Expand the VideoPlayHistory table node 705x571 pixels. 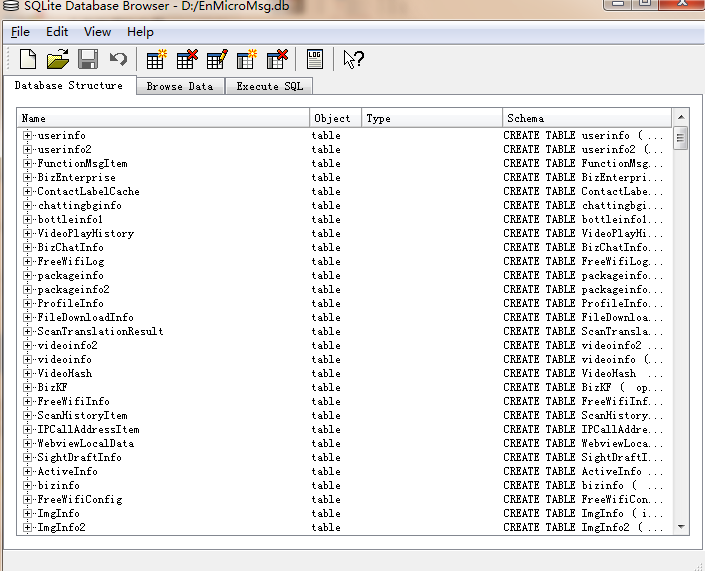(27, 233)
